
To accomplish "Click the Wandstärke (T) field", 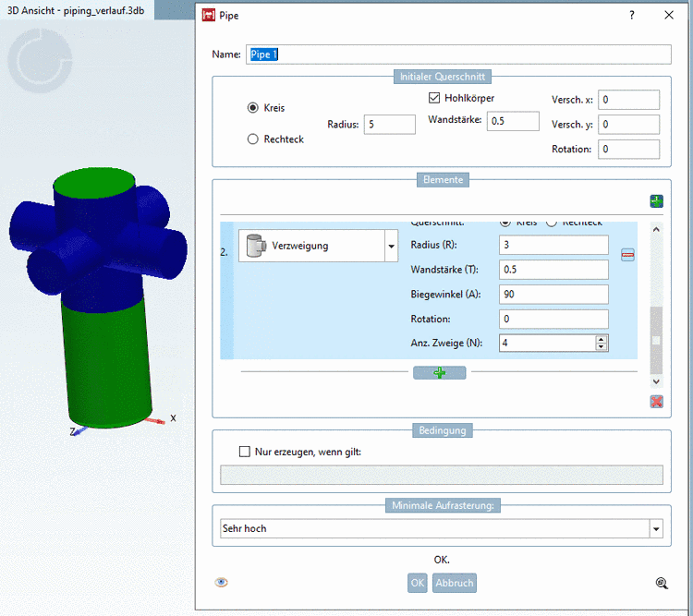I will pos(553,270).
